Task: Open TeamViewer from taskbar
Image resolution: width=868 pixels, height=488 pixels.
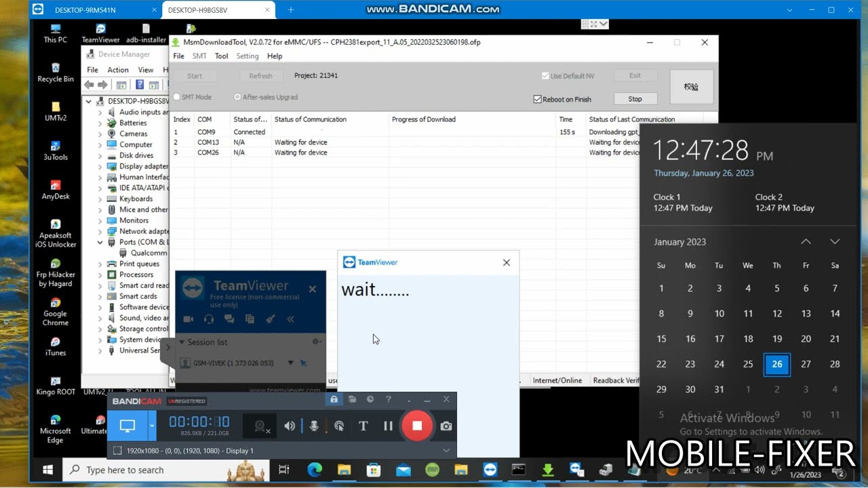Action: [x=490, y=470]
